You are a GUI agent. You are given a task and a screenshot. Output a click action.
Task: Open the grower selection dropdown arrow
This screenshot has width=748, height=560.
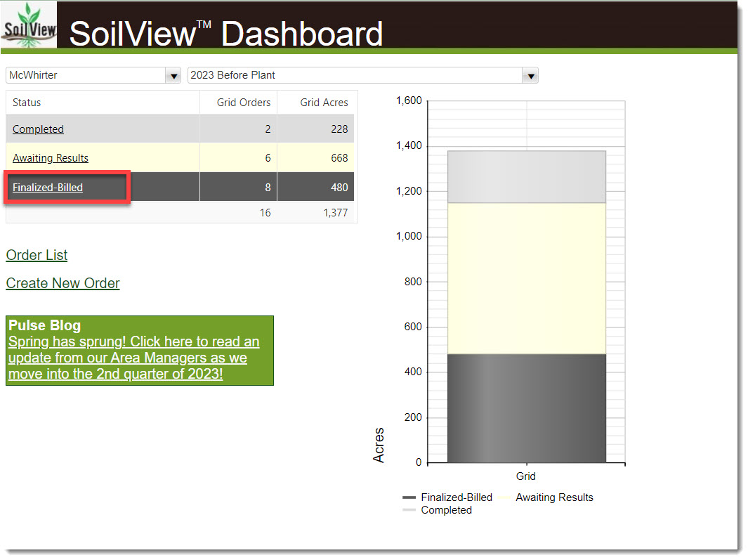click(173, 75)
